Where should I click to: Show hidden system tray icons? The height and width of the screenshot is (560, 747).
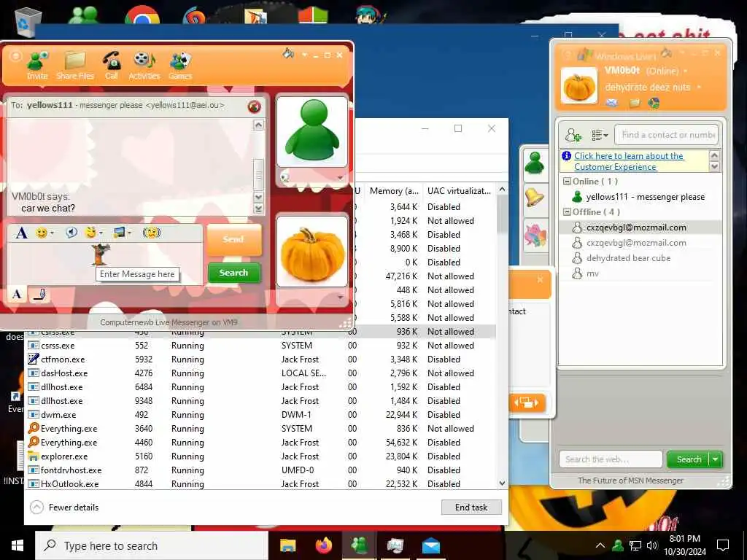tap(600, 545)
